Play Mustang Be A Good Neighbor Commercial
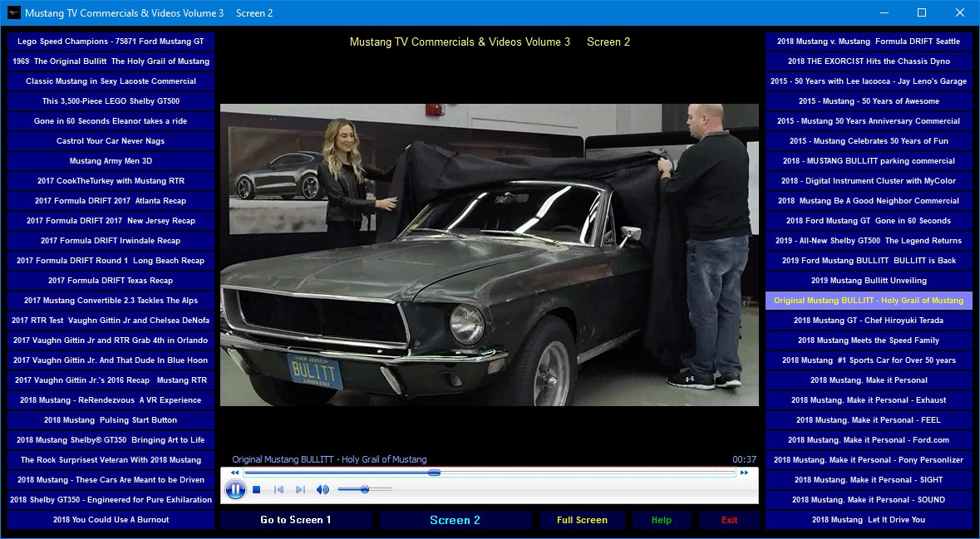The width and height of the screenshot is (980, 539). click(869, 201)
